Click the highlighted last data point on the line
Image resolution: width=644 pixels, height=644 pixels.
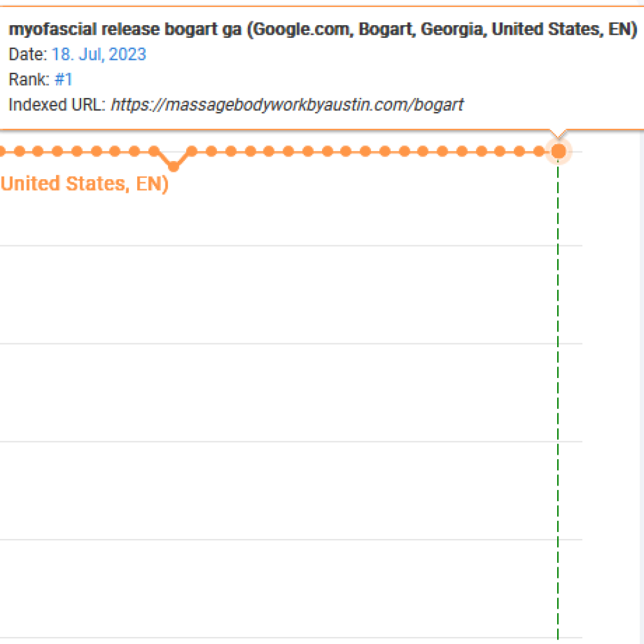(558, 152)
